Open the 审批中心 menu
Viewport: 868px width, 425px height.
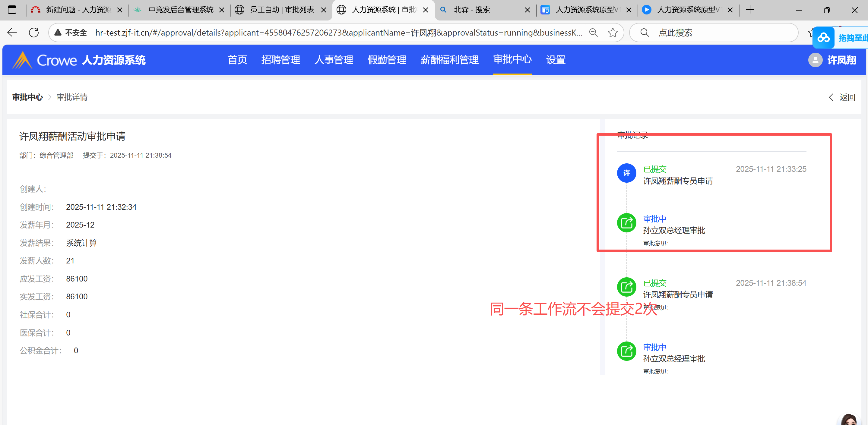tap(512, 60)
